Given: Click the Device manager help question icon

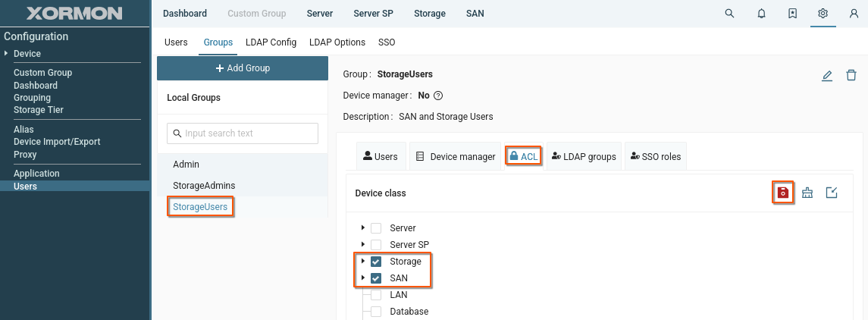Looking at the screenshot, I should click(x=437, y=96).
